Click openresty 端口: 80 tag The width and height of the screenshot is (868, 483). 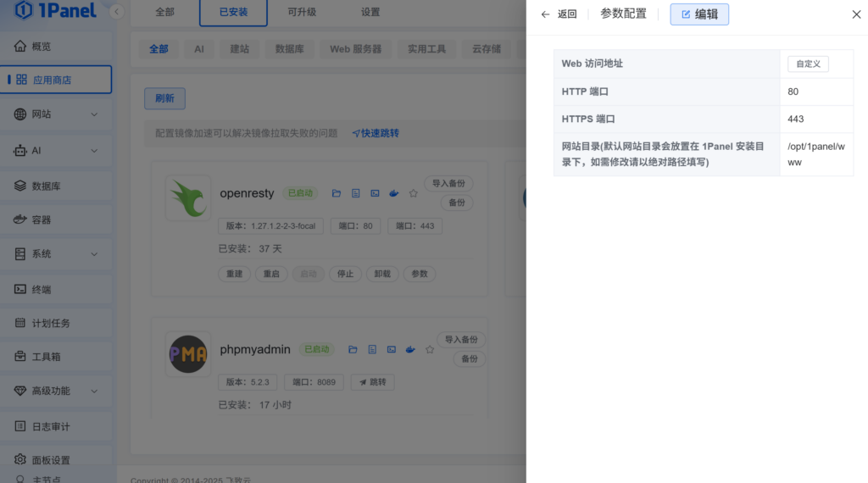tap(355, 225)
